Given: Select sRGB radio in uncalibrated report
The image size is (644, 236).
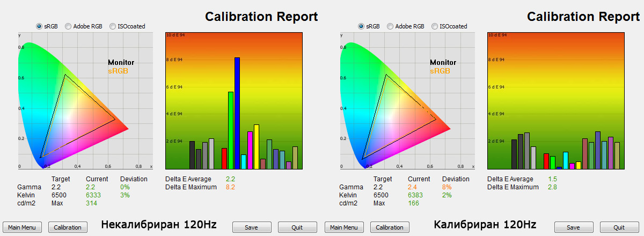Looking at the screenshot, I should pyautogui.click(x=39, y=26).
